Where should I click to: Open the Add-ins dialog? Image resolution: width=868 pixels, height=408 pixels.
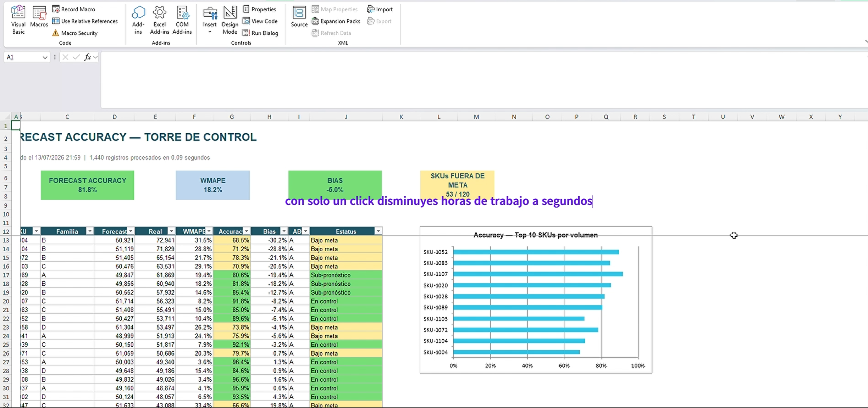(x=138, y=20)
